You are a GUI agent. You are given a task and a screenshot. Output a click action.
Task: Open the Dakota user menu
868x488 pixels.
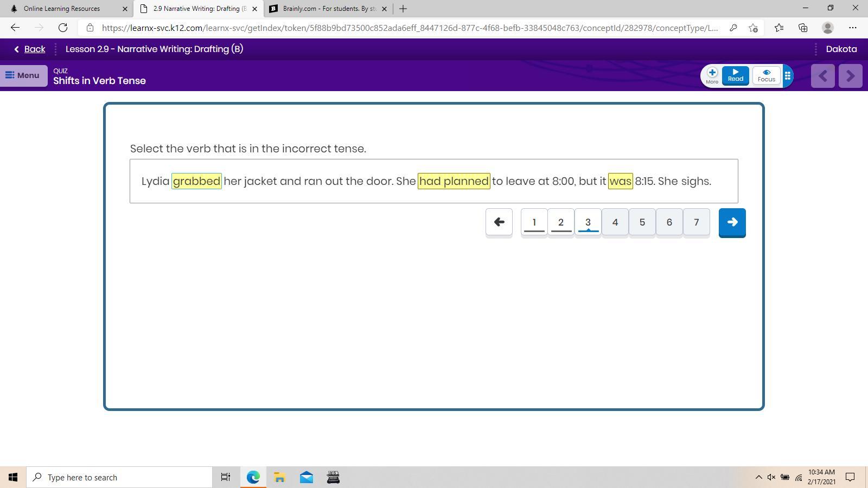point(841,49)
